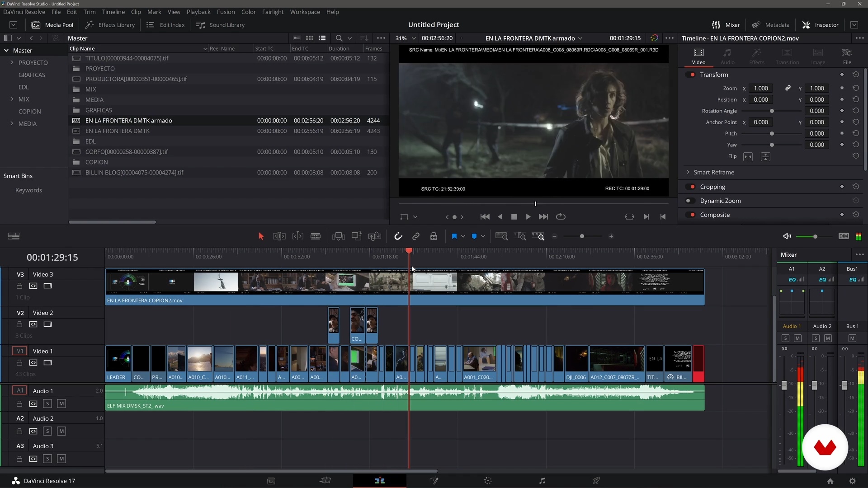This screenshot has width=868, height=488.
Task: Switch media pool to thumbnail view
Action: (310, 38)
